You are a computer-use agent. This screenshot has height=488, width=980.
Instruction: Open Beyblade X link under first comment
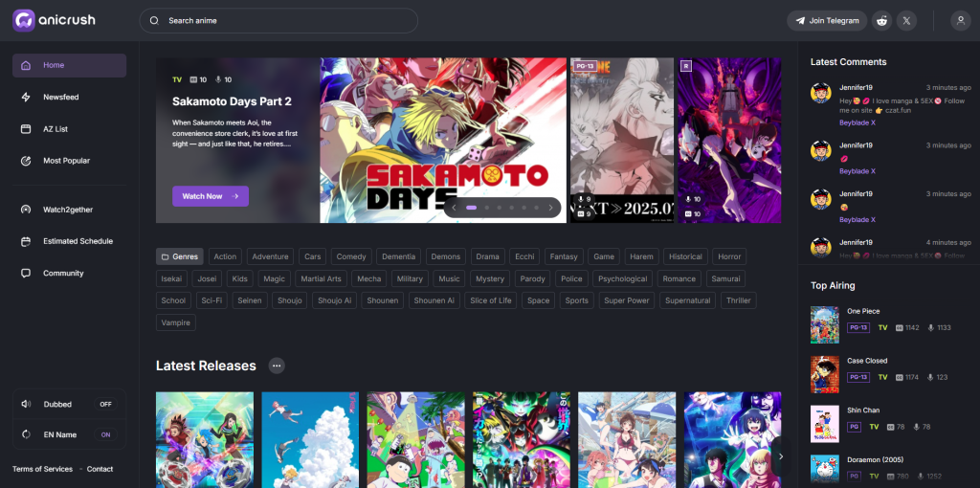point(857,122)
